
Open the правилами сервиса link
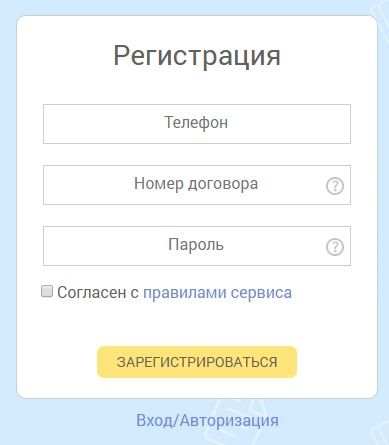(x=217, y=293)
